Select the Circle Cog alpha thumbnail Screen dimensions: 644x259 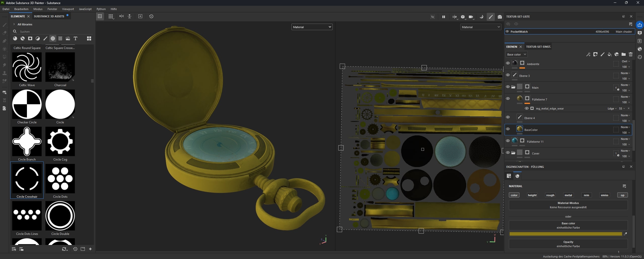click(x=60, y=141)
